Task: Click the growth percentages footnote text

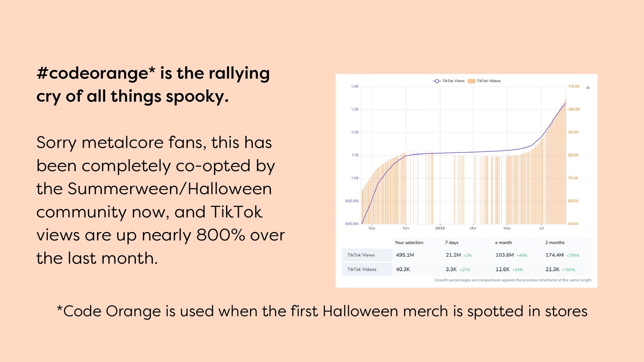Action: point(513,280)
